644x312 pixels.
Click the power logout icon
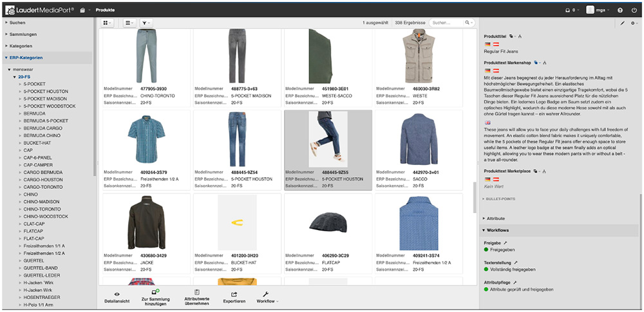tap(634, 10)
